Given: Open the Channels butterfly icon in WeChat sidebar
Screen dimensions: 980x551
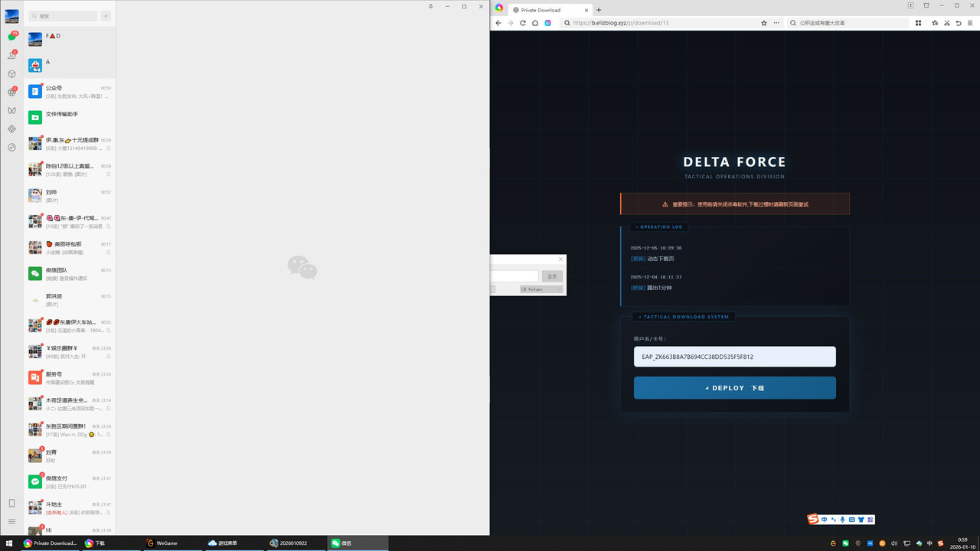Looking at the screenshot, I should (x=11, y=110).
